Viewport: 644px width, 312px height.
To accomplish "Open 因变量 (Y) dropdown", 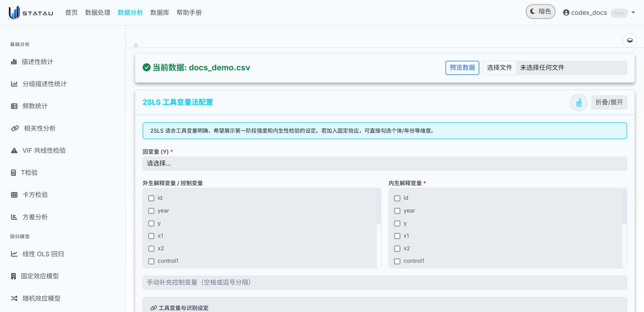I will (385, 164).
